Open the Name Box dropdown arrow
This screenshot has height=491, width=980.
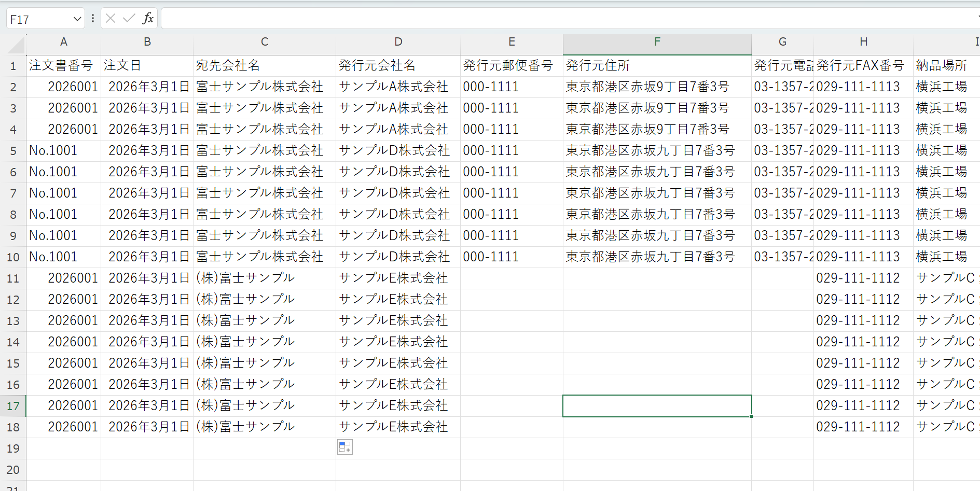(x=77, y=19)
